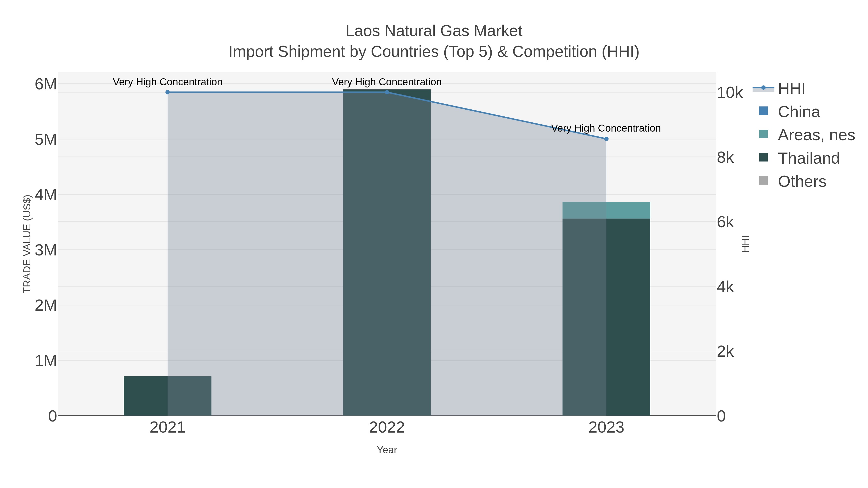Click the vertical 'HHI' right axis title
The height and width of the screenshot is (488, 868).
(x=745, y=244)
